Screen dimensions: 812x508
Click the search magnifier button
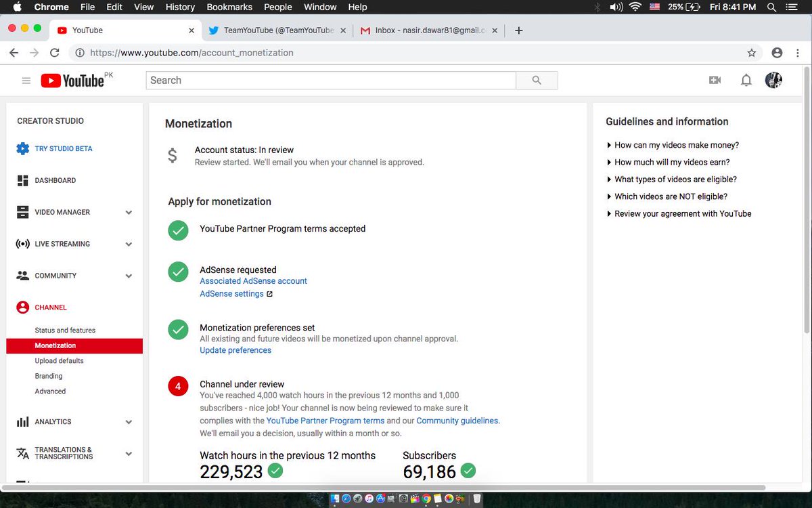click(x=537, y=80)
